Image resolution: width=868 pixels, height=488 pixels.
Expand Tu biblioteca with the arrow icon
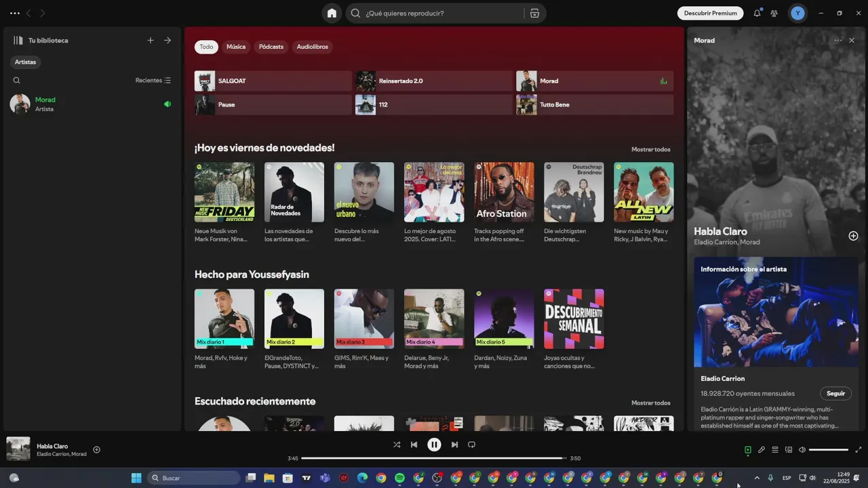[x=167, y=40]
